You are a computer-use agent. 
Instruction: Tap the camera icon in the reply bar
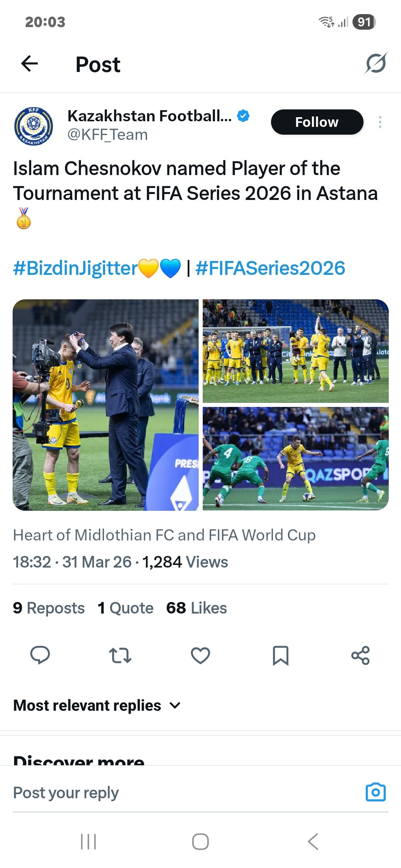coord(375,792)
